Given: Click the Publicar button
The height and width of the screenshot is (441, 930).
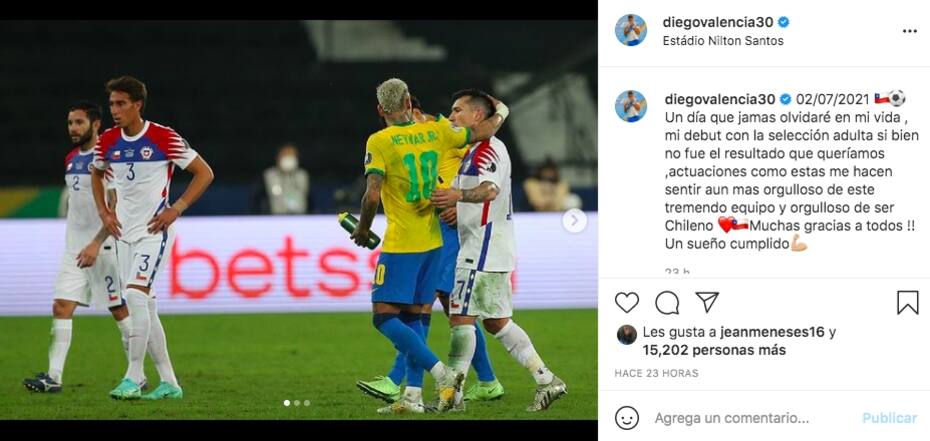Looking at the screenshot, I should [x=890, y=418].
